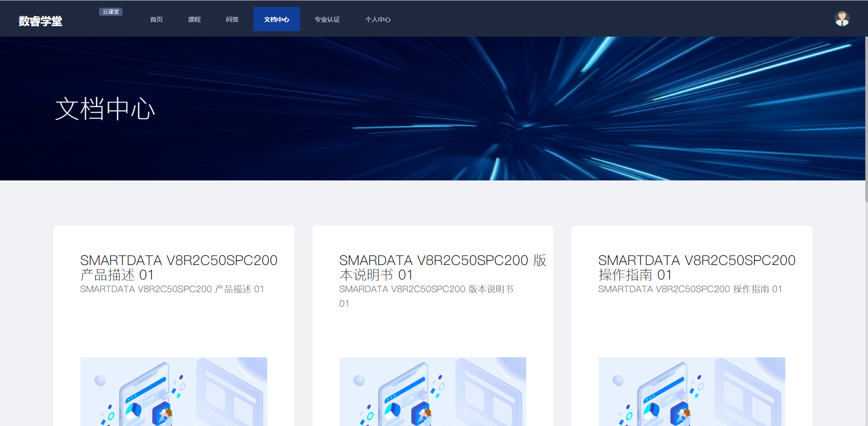Viewport: 868px width, 426px height.
Task: Click the page vertical scrollbar
Action: (866, 119)
